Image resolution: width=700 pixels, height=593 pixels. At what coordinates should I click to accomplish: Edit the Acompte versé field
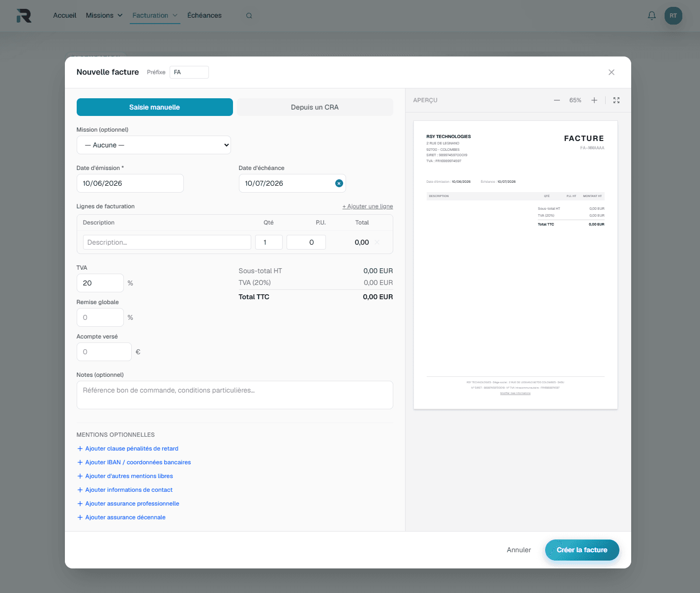104,352
